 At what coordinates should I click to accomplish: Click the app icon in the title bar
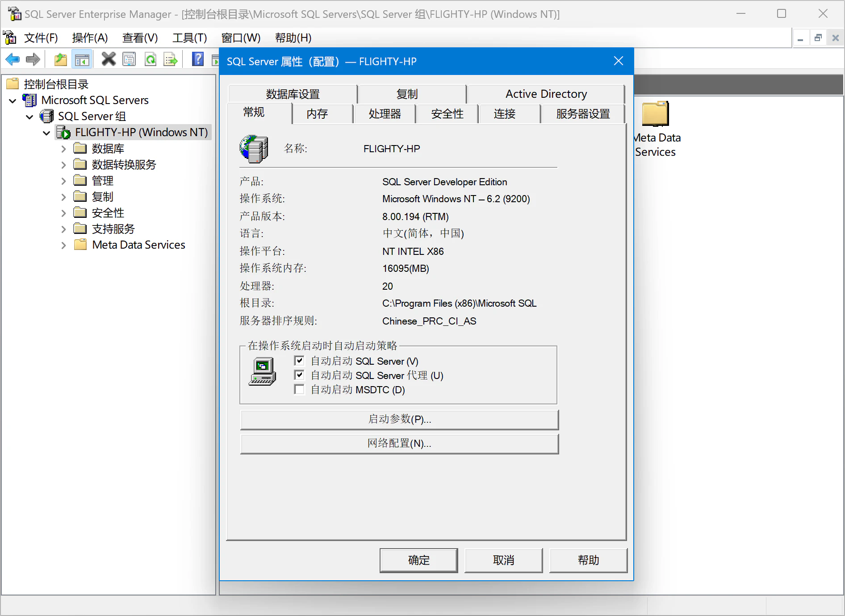(x=14, y=14)
